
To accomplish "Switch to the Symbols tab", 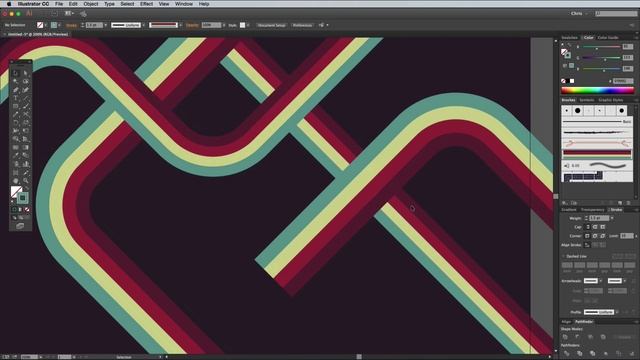I will pyautogui.click(x=587, y=100).
